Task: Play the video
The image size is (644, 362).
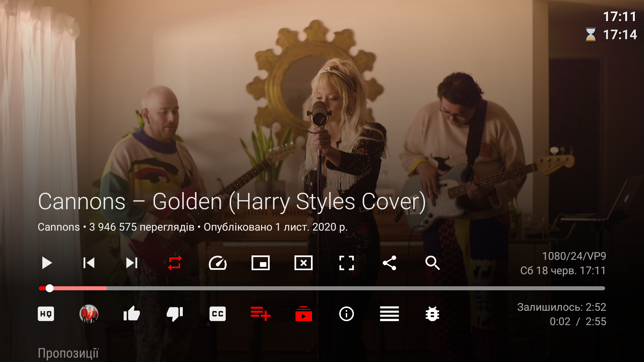Action: (47, 263)
